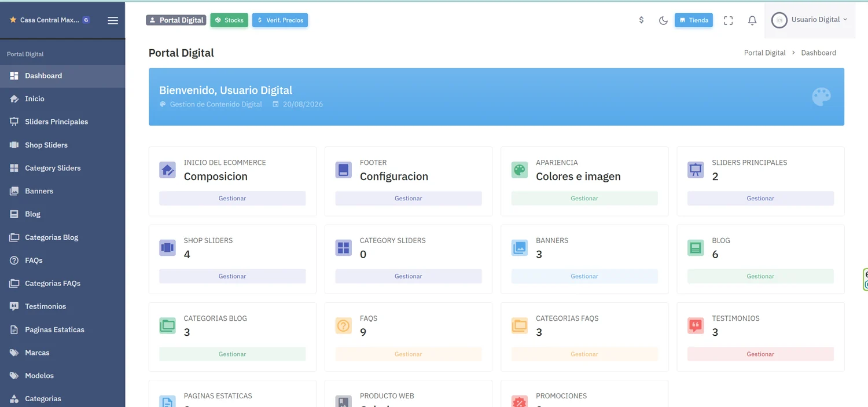Click the Blog card icon
The height and width of the screenshot is (407, 868).
tap(696, 248)
